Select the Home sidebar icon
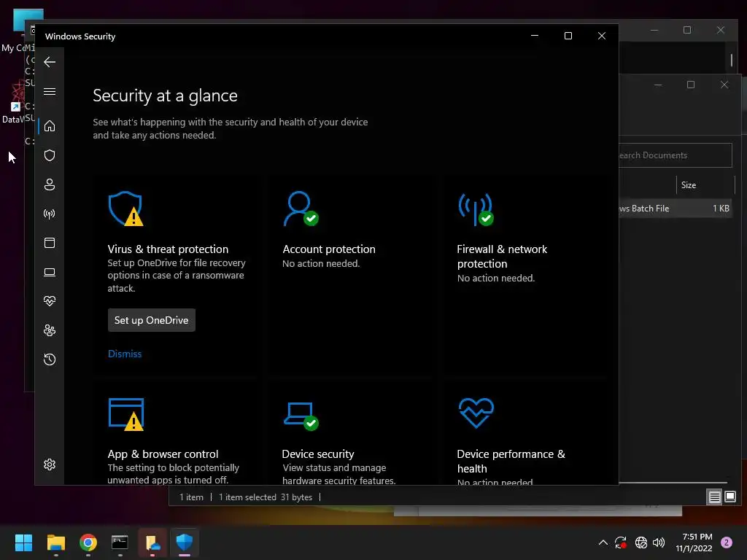 coord(50,125)
